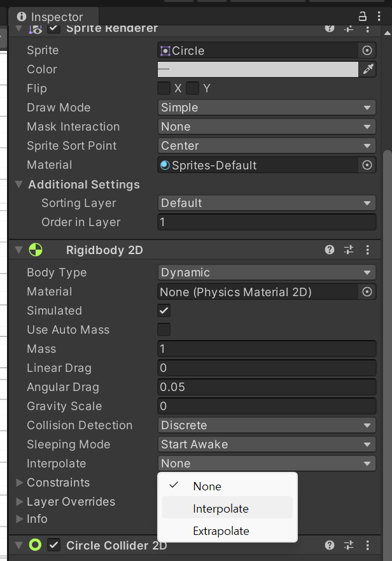The image size is (392, 561).
Task: Click the Sprites-Default material field
Action: [x=258, y=165]
